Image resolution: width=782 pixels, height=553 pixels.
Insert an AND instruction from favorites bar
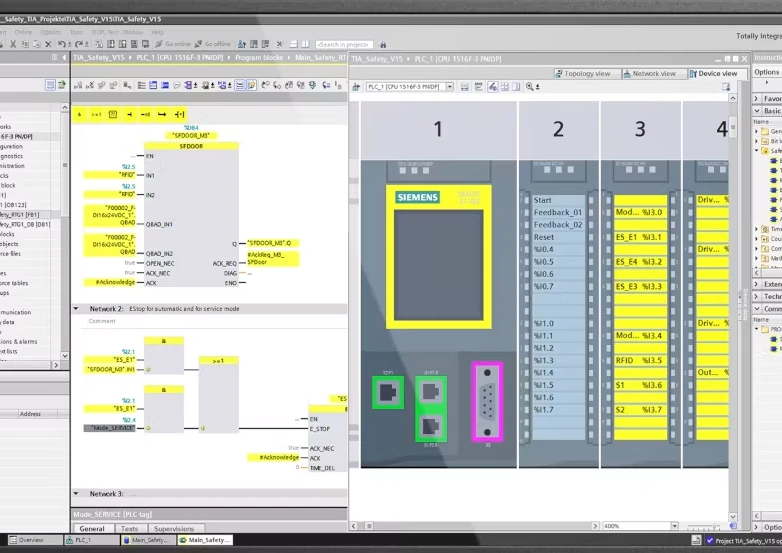(x=79, y=115)
